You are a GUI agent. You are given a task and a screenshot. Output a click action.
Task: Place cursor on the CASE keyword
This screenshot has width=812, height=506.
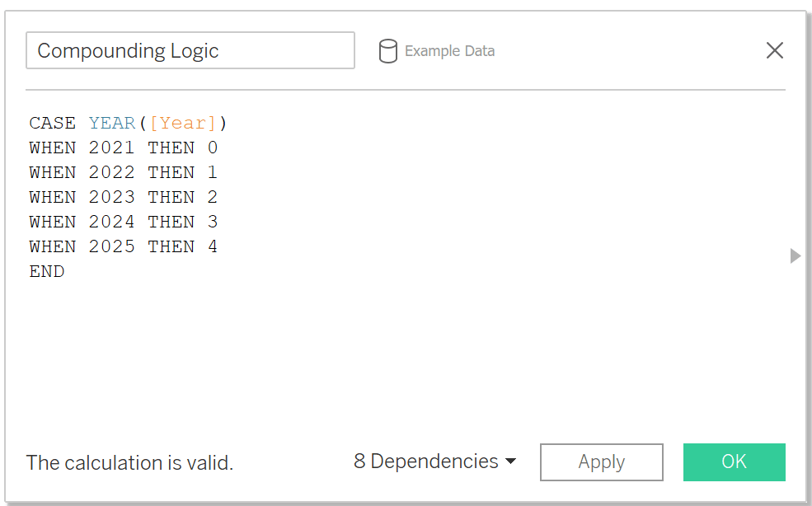click(52, 124)
